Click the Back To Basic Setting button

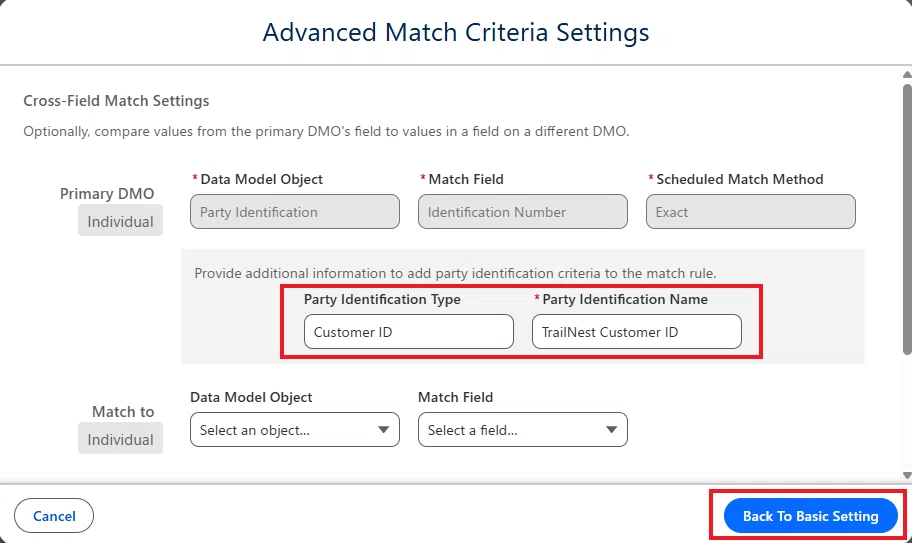(811, 516)
